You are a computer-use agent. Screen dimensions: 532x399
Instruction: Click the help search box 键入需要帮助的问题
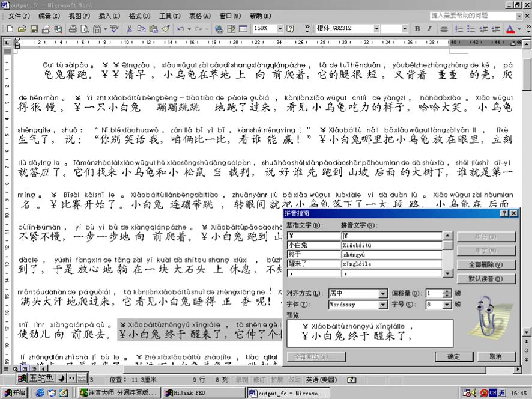(x=473, y=16)
